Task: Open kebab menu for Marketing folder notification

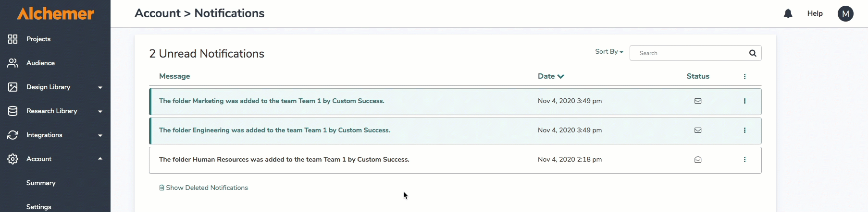Action: pyautogui.click(x=744, y=101)
